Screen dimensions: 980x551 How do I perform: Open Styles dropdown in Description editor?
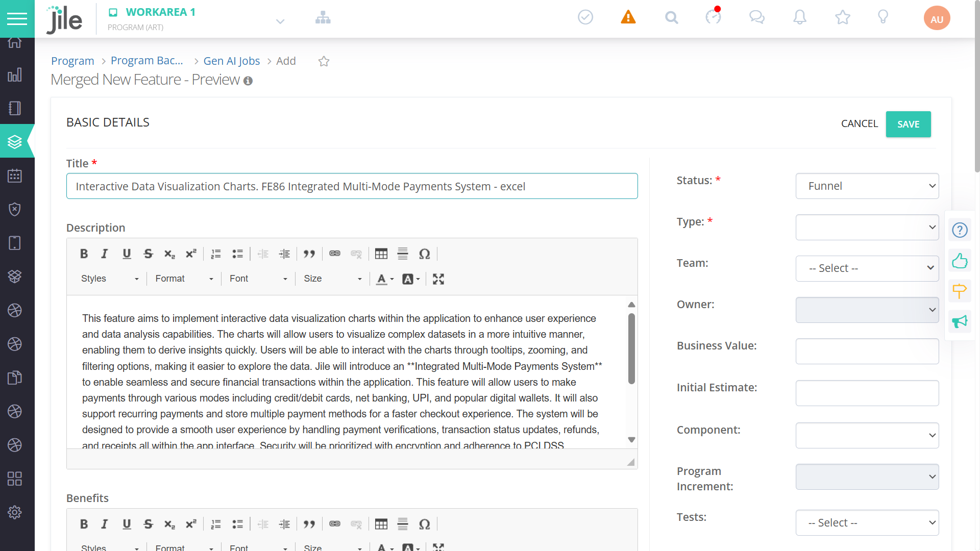(110, 279)
